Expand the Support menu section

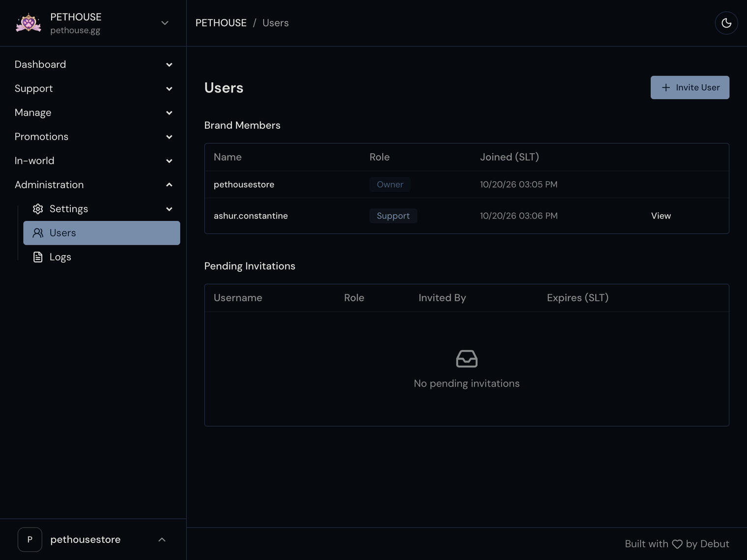pyautogui.click(x=169, y=89)
